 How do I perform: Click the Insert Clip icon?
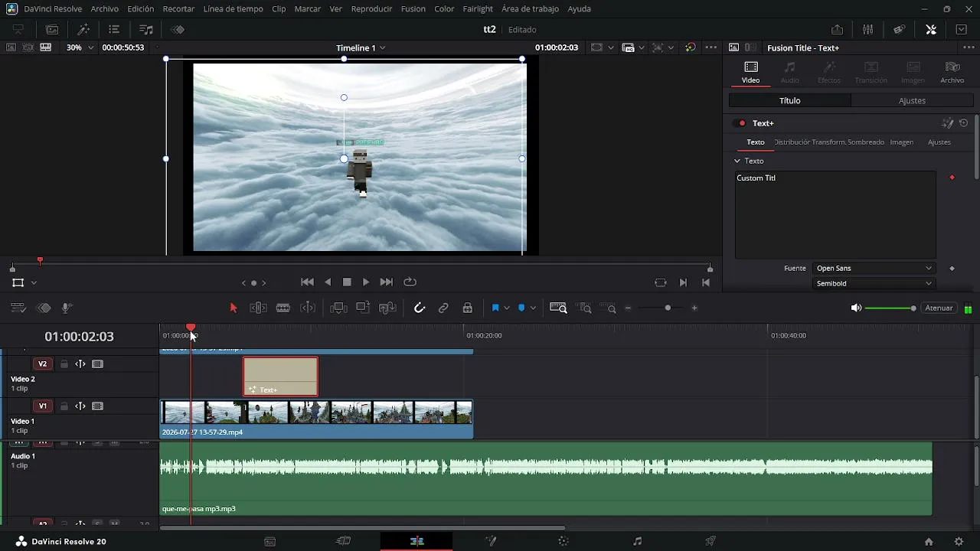pyautogui.click(x=338, y=308)
